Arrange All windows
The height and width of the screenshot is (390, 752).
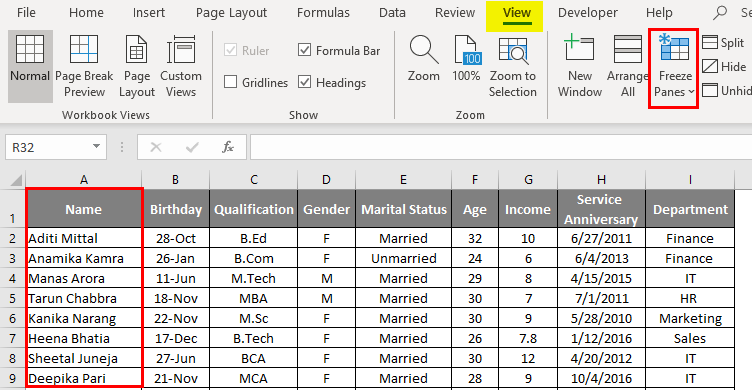click(x=627, y=67)
